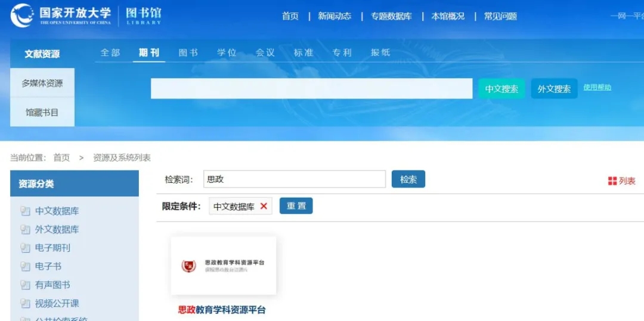Open 本馆概况 in the top navigation
This screenshot has height=321, width=644.
(x=448, y=17)
